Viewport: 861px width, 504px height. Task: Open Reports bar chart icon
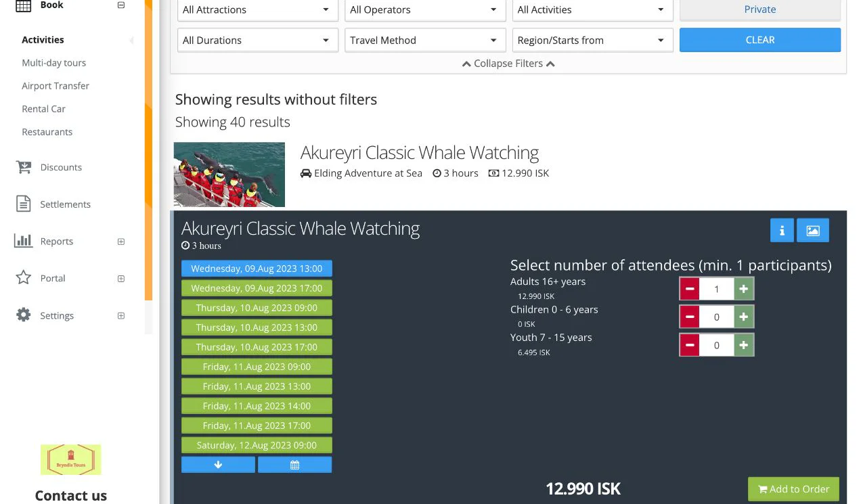(x=24, y=241)
